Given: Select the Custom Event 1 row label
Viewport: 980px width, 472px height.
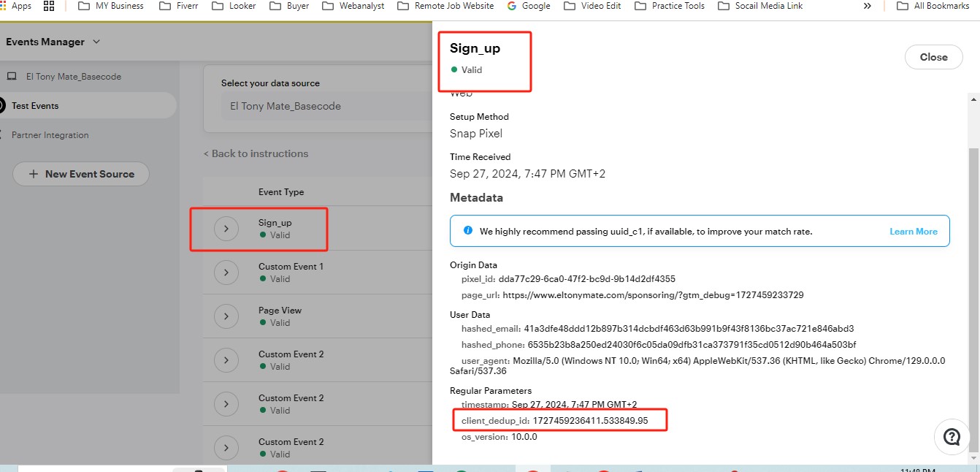Looking at the screenshot, I should coord(291,267).
